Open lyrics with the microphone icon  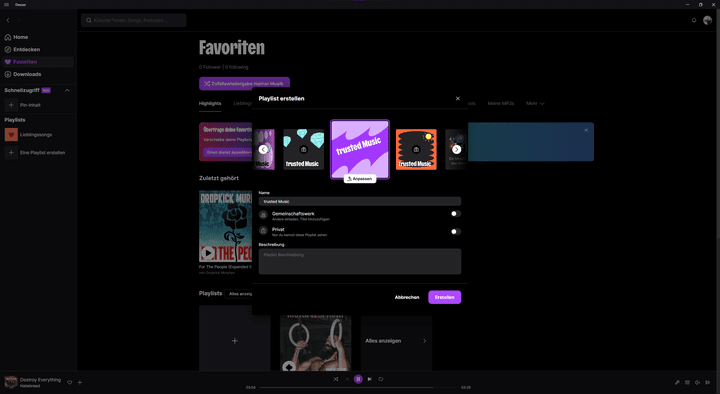click(677, 382)
